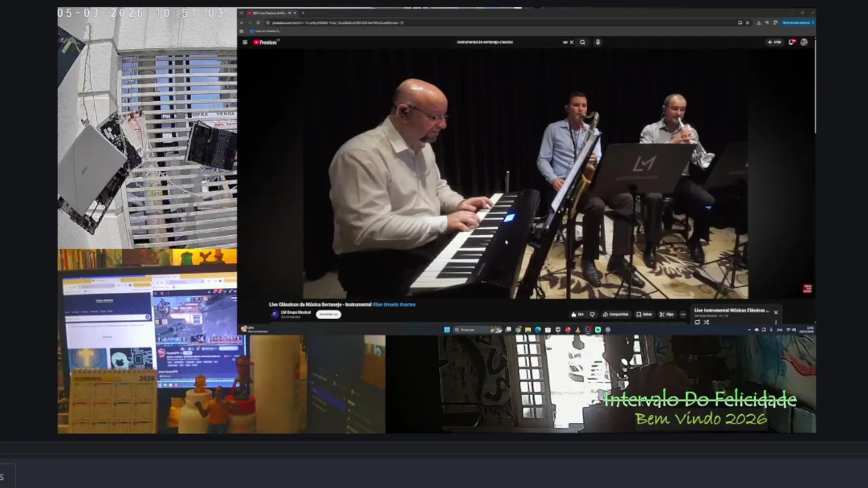The height and width of the screenshot is (488, 868).
Task: Go back with browser back arrow
Action: 242,22
